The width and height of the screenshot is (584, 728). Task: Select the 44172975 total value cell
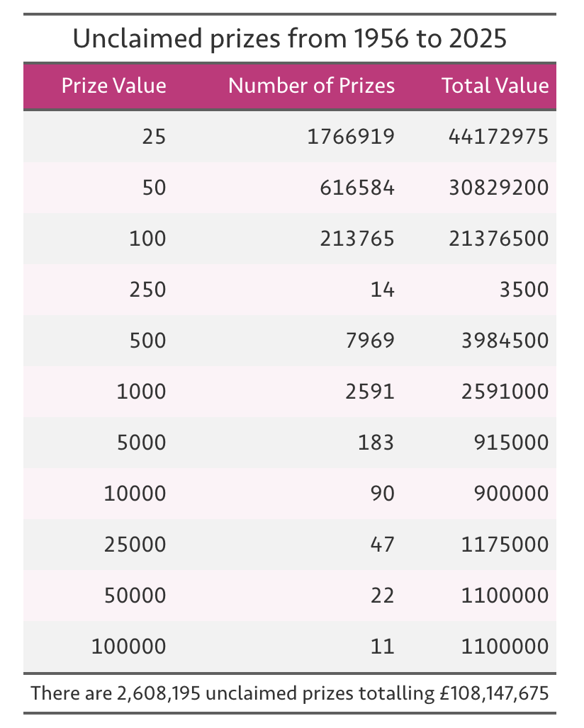point(498,137)
